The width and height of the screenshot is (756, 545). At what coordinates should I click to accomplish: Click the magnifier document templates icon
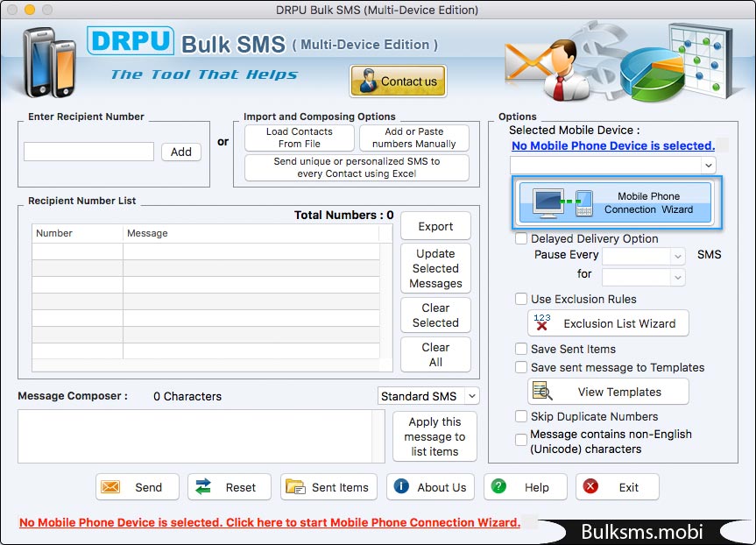(542, 391)
